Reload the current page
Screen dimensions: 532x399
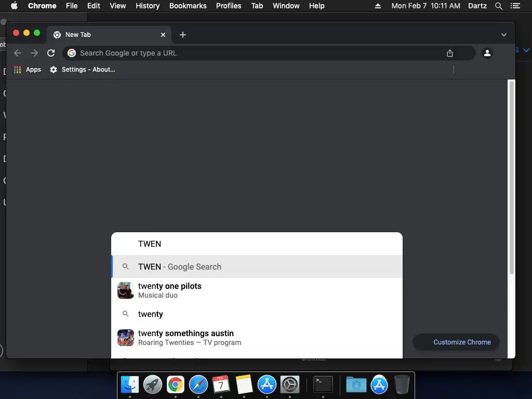(x=51, y=53)
